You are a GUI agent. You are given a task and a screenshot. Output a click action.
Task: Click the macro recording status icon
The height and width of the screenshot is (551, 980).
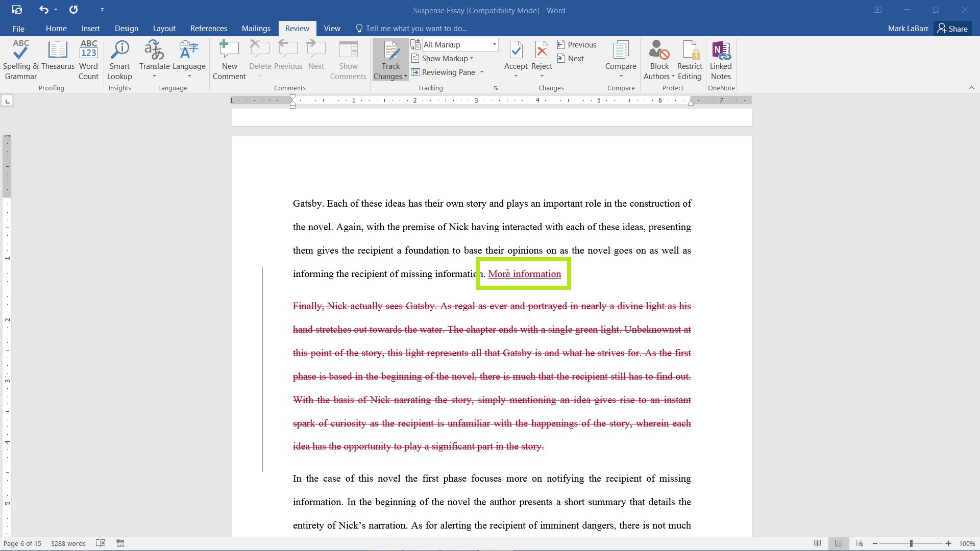pos(120,543)
